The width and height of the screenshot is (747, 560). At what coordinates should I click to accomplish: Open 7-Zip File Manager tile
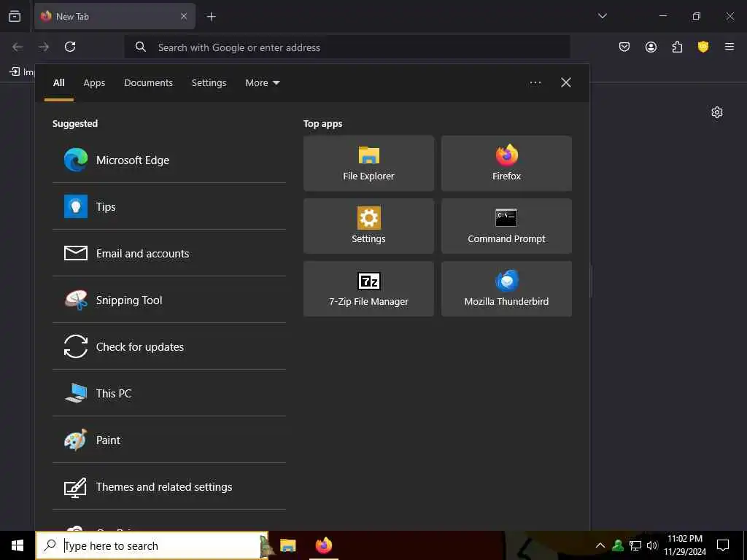368,289
